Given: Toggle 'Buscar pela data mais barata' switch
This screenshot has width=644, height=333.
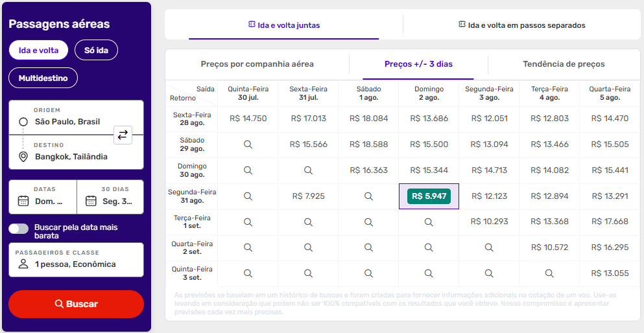Looking at the screenshot, I should [x=19, y=228].
